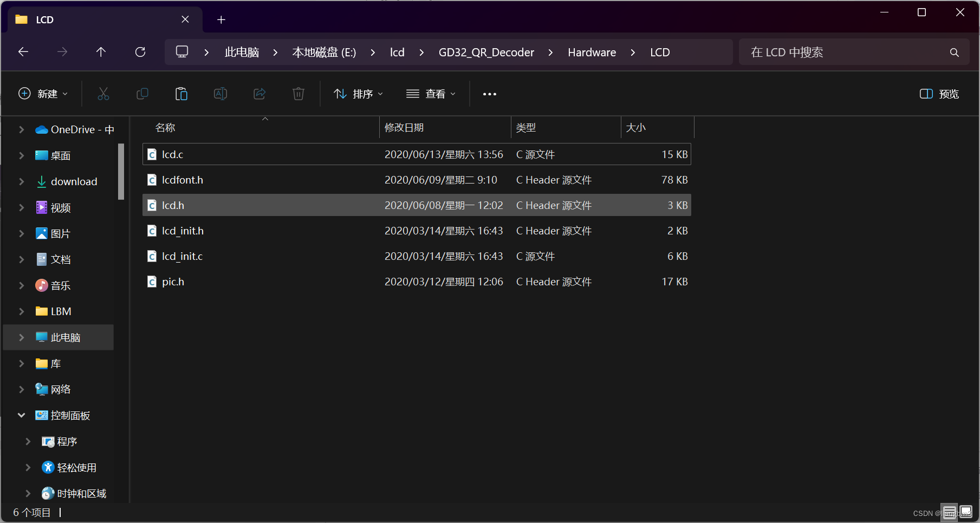Click the lcdfont.h file icon
The image size is (980, 523).
(152, 180)
